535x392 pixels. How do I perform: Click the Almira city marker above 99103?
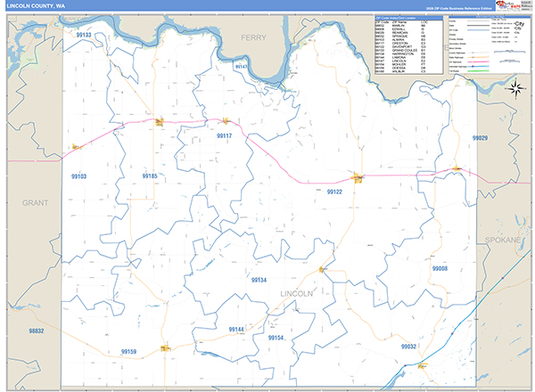click(x=77, y=148)
